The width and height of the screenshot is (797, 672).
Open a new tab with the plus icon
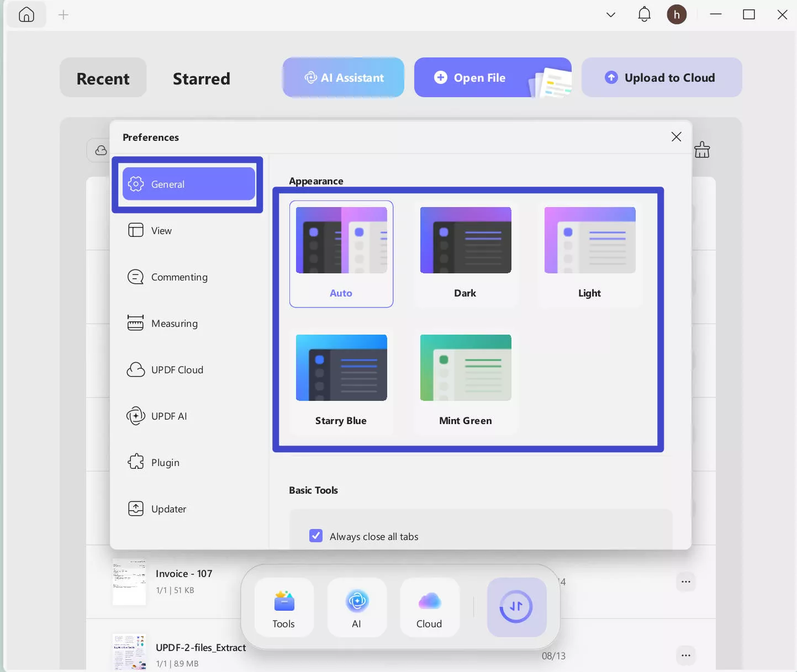pyautogui.click(x=64, y=15)
